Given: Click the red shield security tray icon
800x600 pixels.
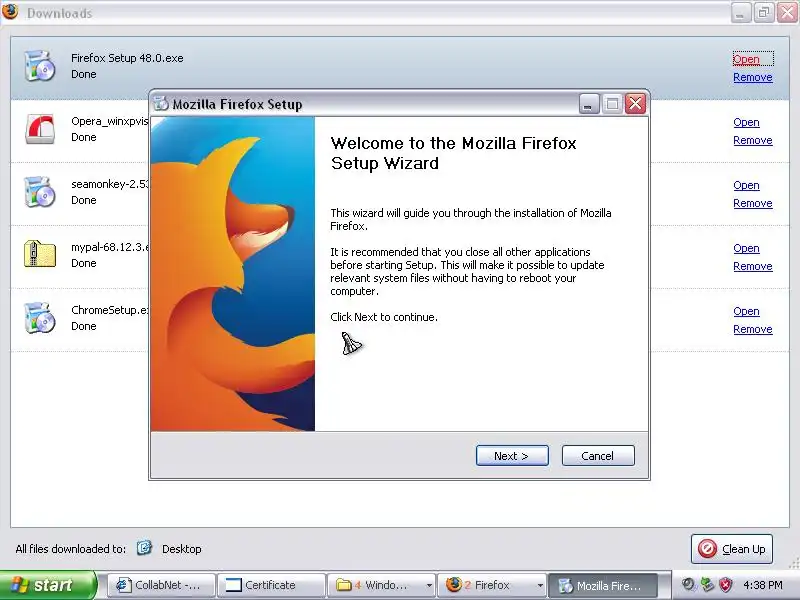Looking at the screenshot, I should [x=725, y=585].
